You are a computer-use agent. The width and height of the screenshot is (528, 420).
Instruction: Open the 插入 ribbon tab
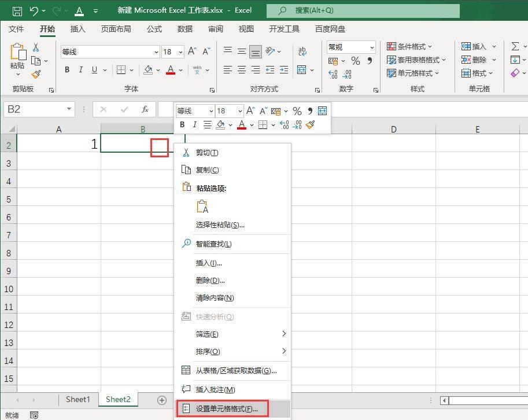[77, 29]
